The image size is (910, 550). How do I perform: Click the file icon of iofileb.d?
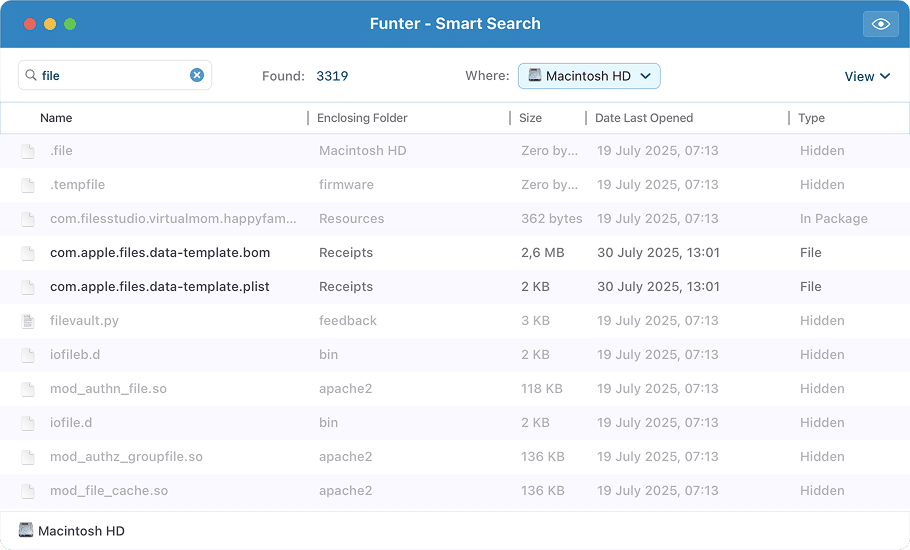click(28, 355)
